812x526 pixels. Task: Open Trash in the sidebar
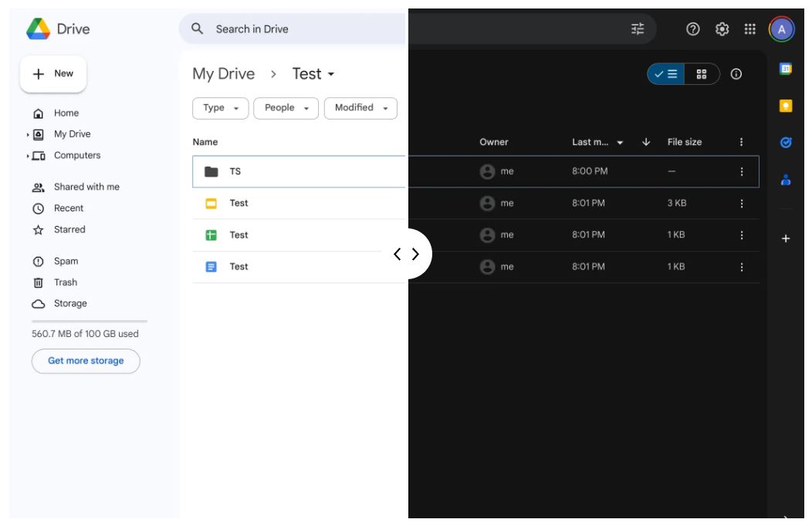coord(65,282)
